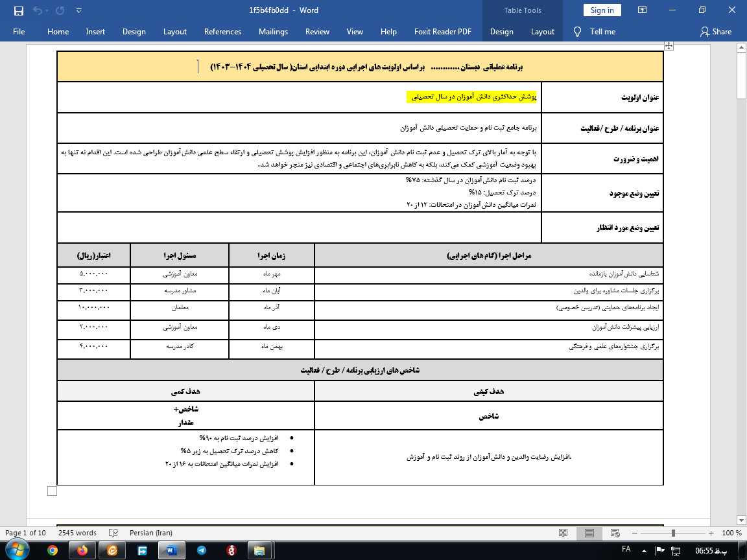Screen dimensions: 747x560
Task: Click the network tray icon
Action: [675, 550]
